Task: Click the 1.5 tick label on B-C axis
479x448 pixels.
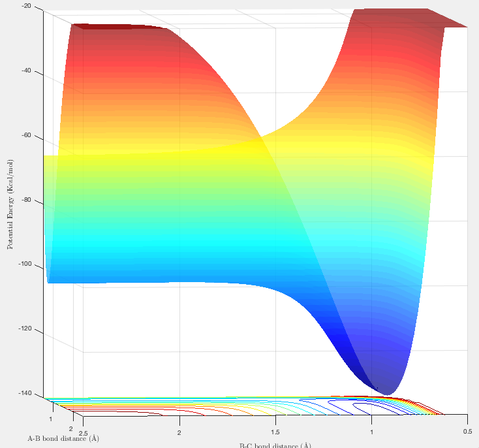Action: (275, 432)
